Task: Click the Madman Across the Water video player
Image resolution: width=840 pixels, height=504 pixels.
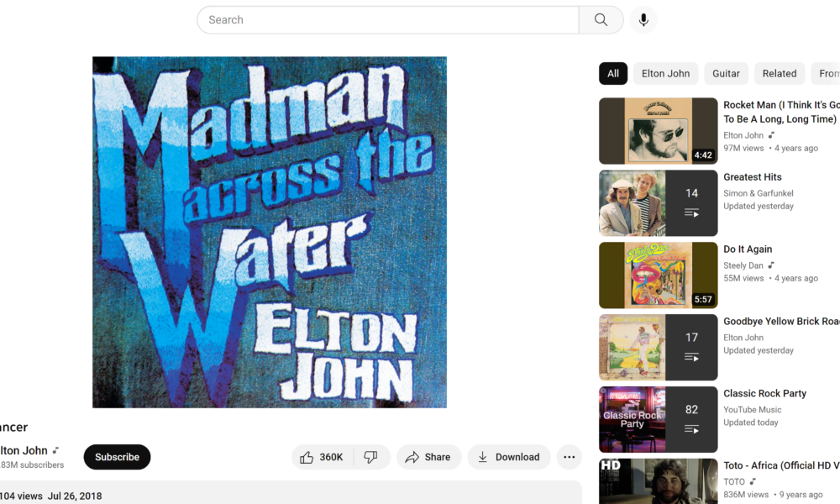Action: 270,233
